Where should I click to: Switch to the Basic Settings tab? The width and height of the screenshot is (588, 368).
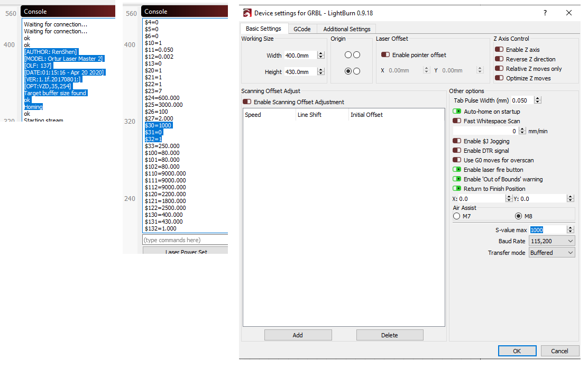coord(264,29)
